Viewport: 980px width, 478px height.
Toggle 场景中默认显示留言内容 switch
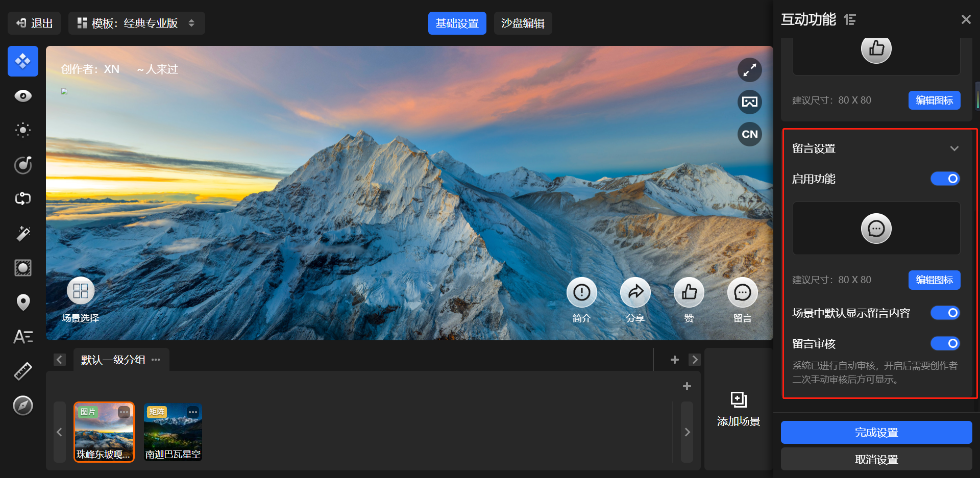click(945, 313)
